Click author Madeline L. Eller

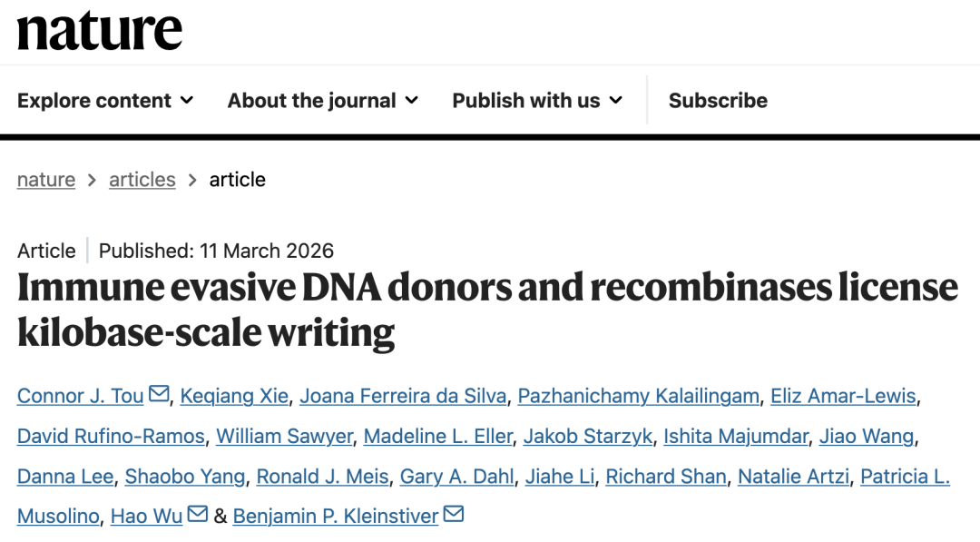coord(438,436)
